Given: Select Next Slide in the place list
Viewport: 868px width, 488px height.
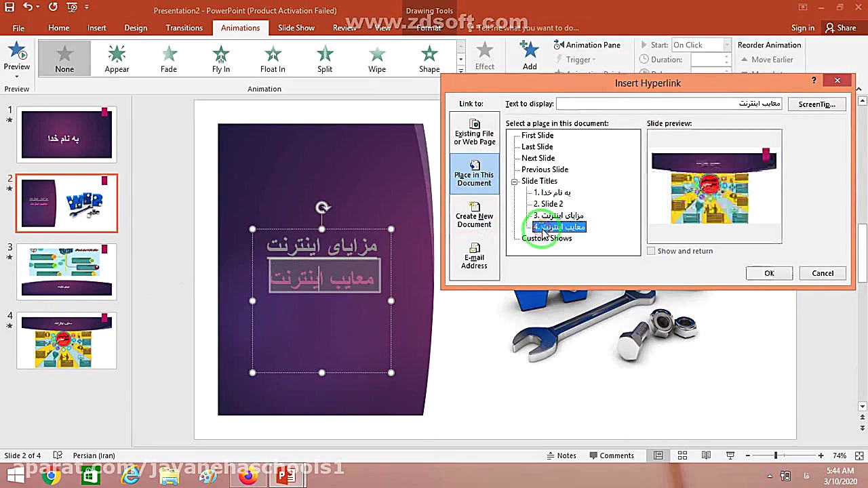Looking at the screenshot, I should (x=538, y=159).
